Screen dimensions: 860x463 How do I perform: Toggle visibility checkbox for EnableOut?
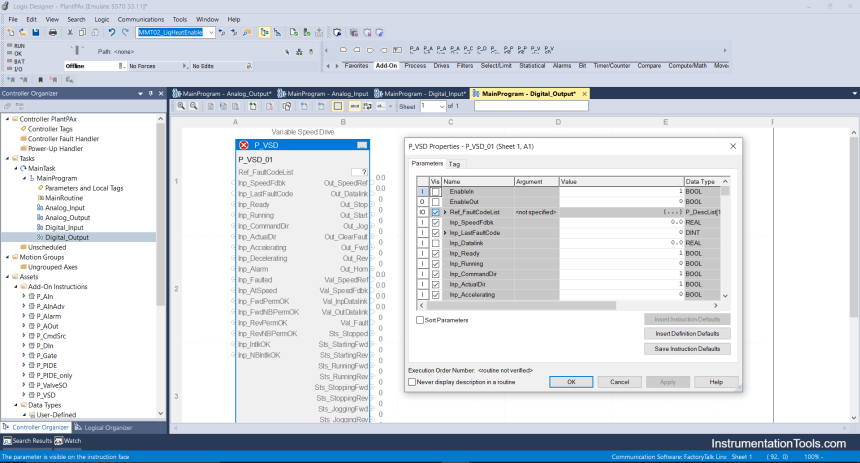435,202
